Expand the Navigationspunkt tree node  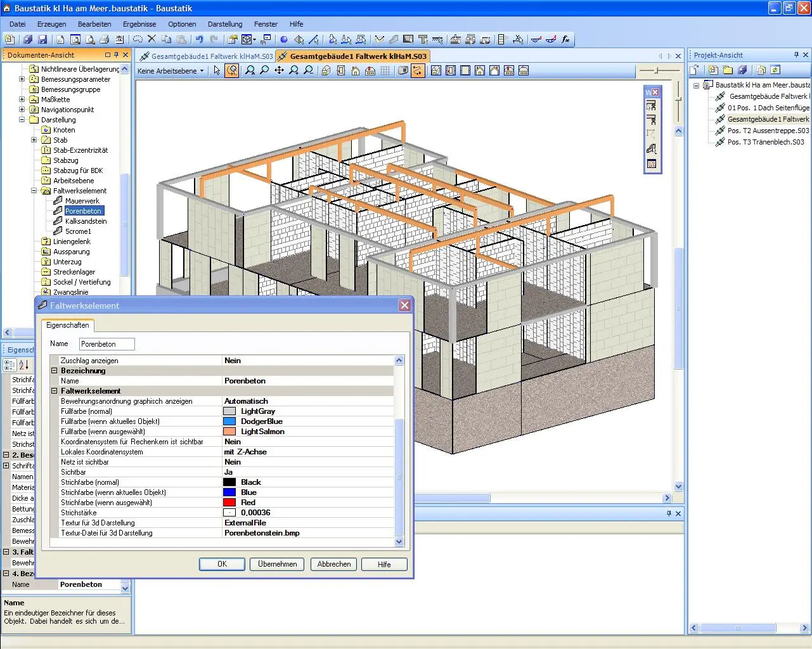click(x=22, y=110)
